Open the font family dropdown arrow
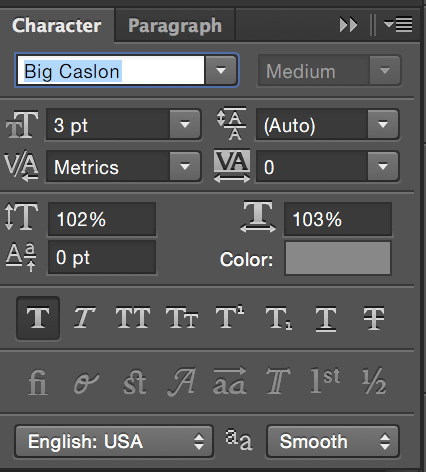This screenshot has height=472, width=426. 221,70
